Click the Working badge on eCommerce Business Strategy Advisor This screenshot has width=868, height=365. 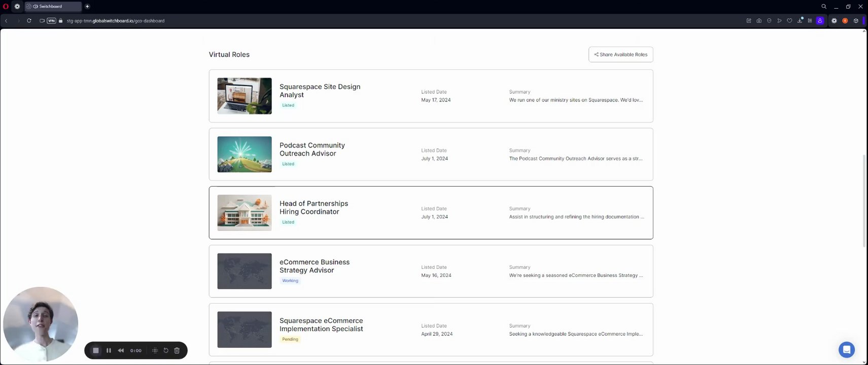tap(290, 281)
